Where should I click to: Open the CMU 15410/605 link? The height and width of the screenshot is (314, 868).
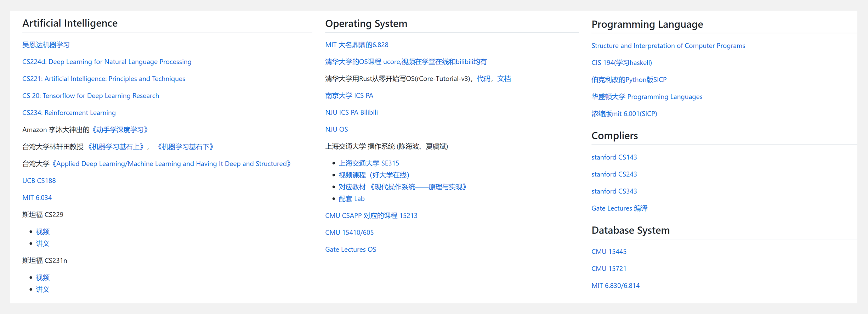(x=349, y=232)
